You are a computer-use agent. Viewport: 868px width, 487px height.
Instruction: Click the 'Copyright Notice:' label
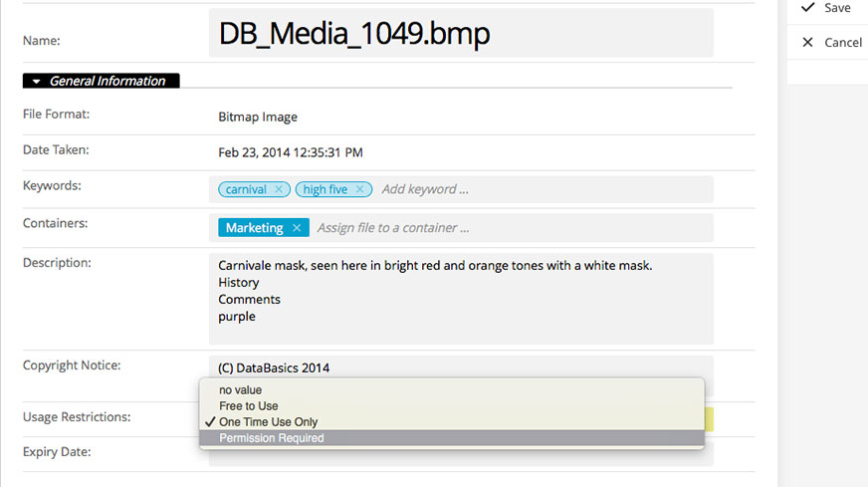click(x=72, y=365)
